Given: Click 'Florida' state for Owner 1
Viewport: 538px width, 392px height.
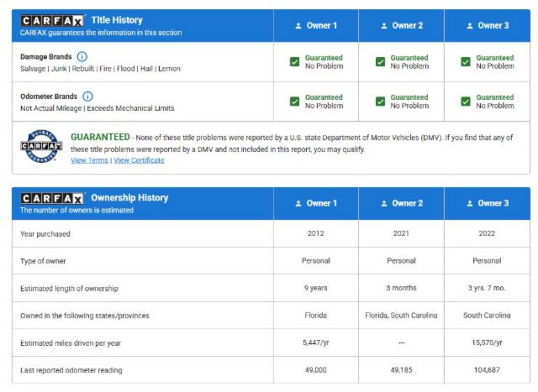Looking at the screenshot, I should tap(316, 315).
